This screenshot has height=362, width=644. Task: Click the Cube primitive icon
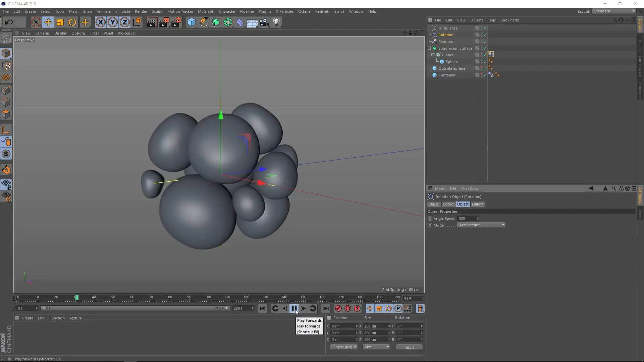[192, 22]
